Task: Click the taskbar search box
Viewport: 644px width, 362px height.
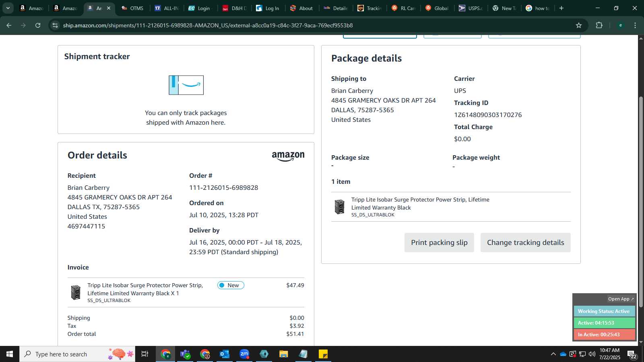Action: pos(77,354)
